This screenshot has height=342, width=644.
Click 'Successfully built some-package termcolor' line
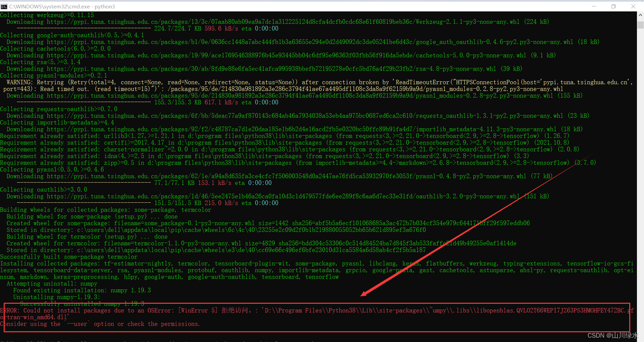pos(69,257)
